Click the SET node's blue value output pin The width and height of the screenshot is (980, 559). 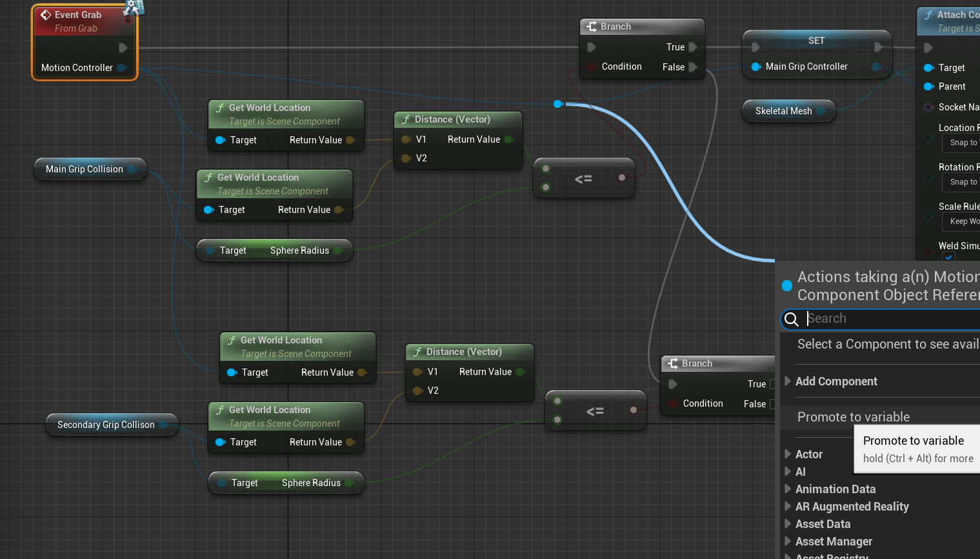(876, 66)
